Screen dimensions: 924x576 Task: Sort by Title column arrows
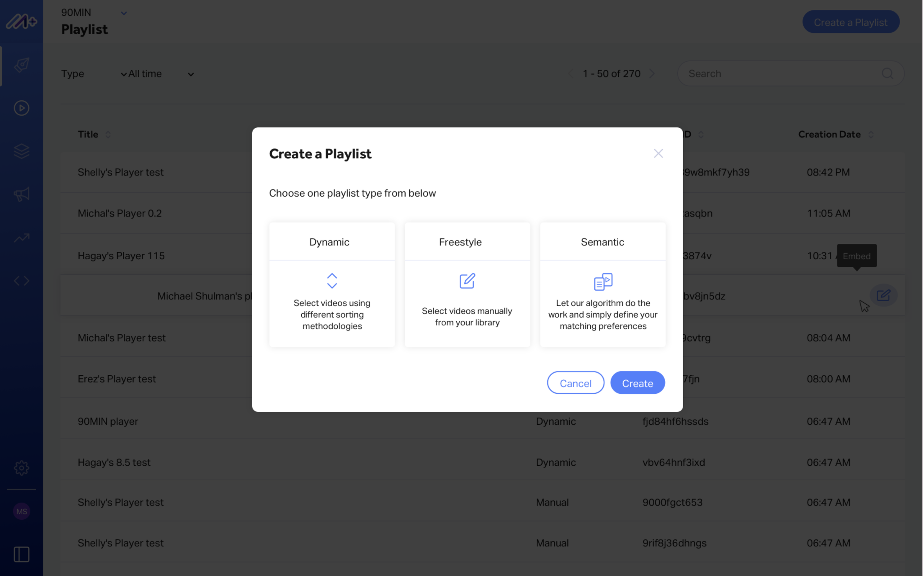tap(108, 135)
